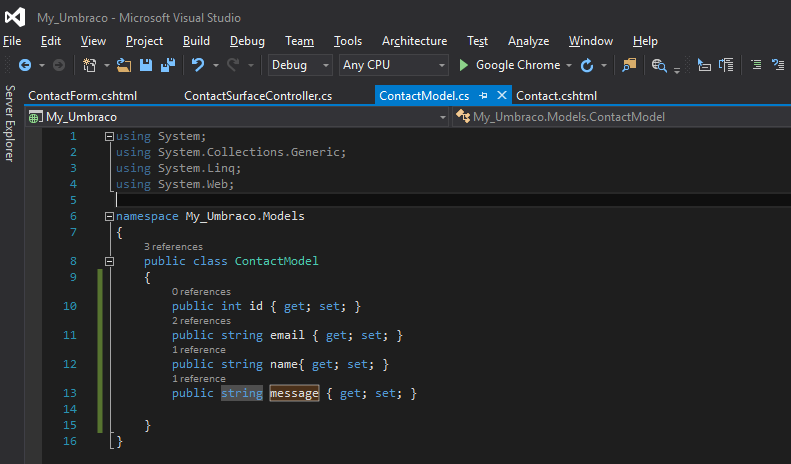Click the Navigate Backward arrow icon
This screenshot has height=464, width=791.
click(25, 65)
